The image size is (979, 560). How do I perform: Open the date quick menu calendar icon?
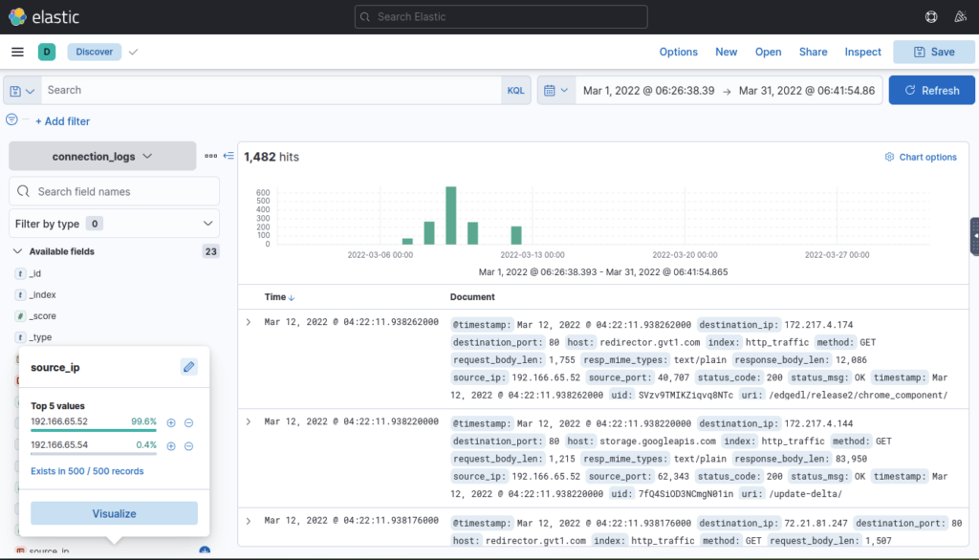[x=555, y=91]
